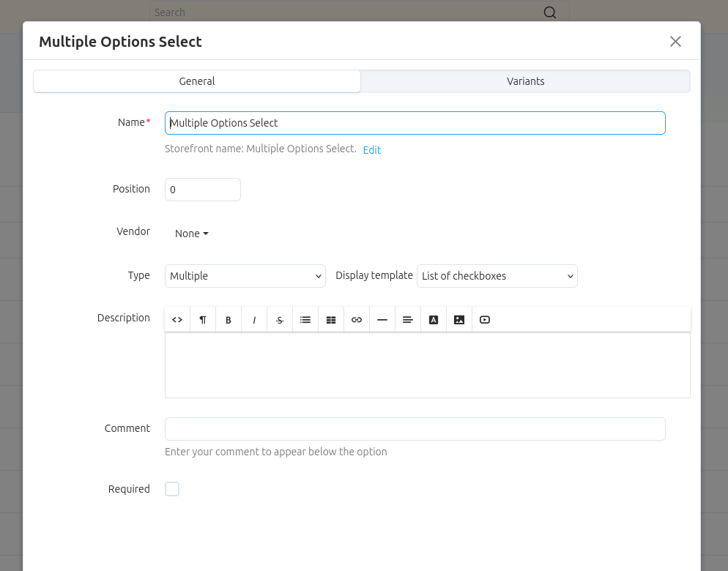This screenshot has width=728, height=571.
Task: Open Display template dropdown List of checkboxes
Action: 497,276
